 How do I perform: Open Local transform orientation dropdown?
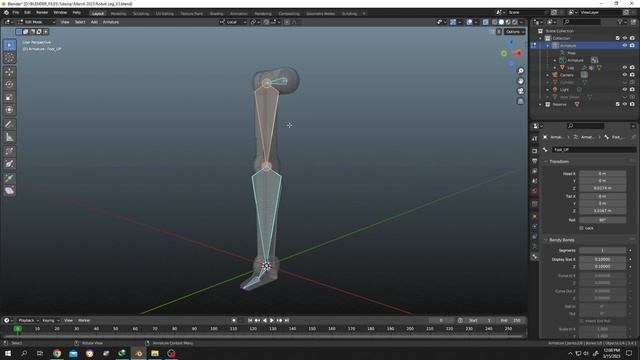pos(233,22)
